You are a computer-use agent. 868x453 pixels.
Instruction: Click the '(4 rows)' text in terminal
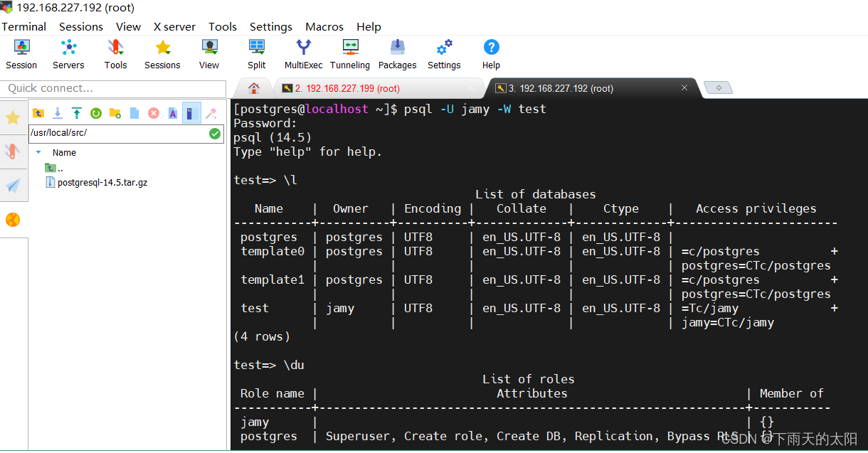point(262,336)
